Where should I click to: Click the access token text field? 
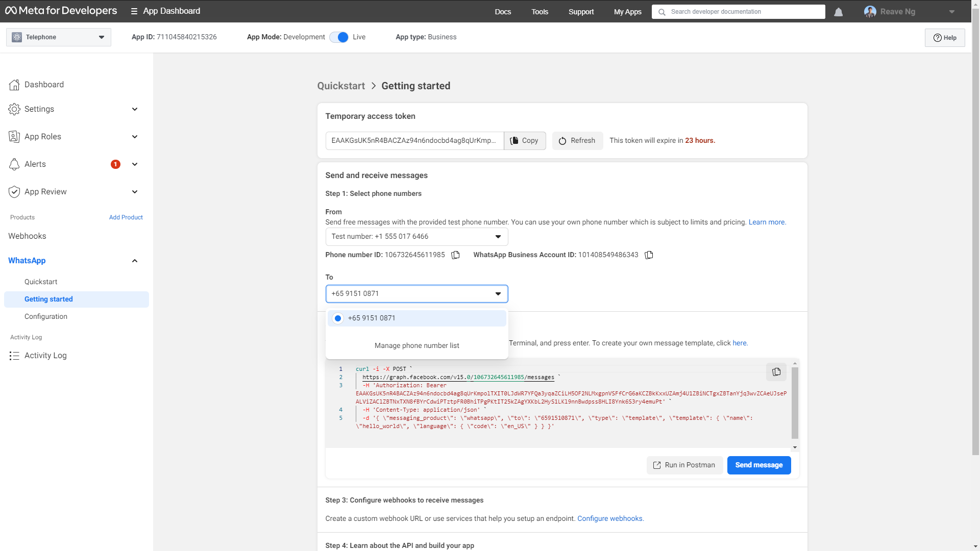point(414,141)
